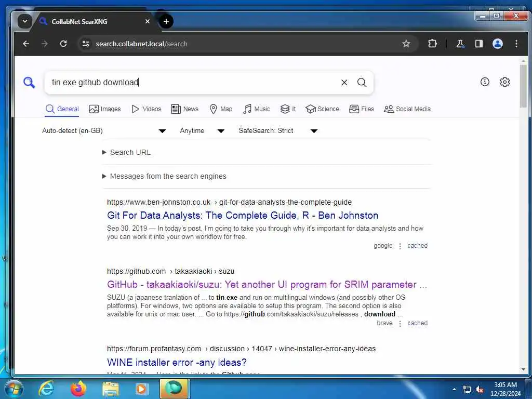The width and height of the screenshot is (532, 399).
Task: Open Windows Explorer from taskbar
Action: click(x=111, y=389)
